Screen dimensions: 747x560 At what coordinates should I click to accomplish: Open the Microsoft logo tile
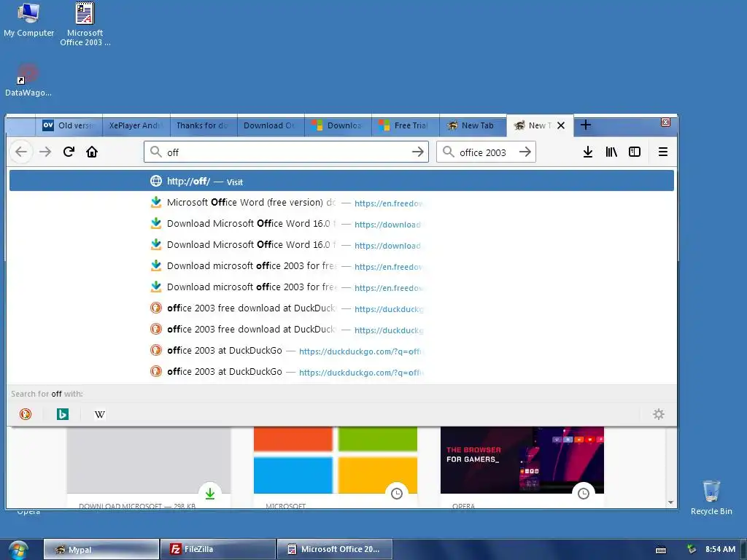[336, 460]
